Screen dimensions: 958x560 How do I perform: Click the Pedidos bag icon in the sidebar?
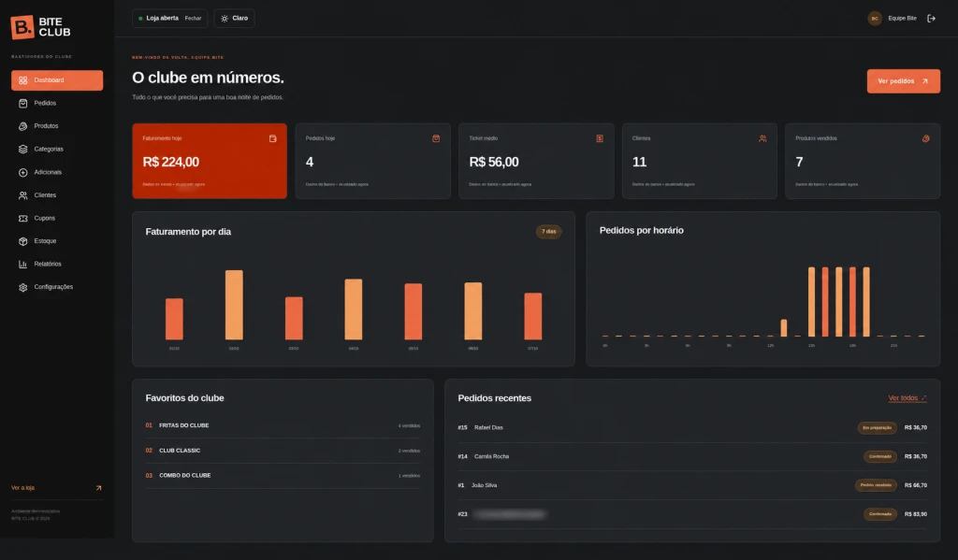(x=23, y=103)
